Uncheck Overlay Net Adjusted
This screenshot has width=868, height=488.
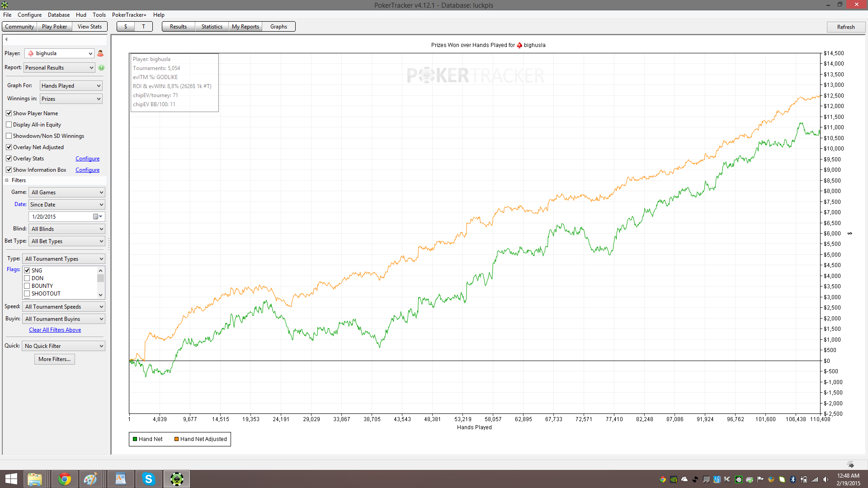(9, 147)
